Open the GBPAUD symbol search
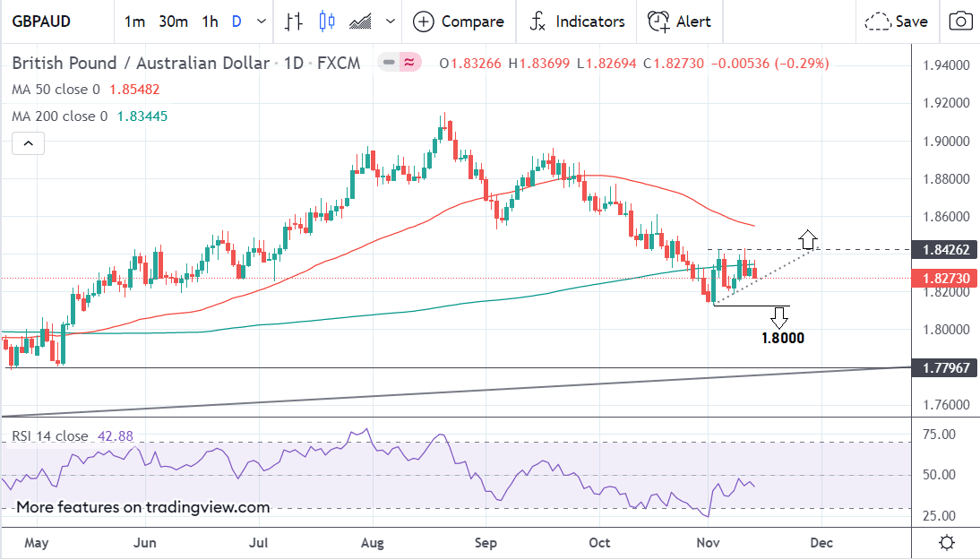 click(x=42, y=22)
